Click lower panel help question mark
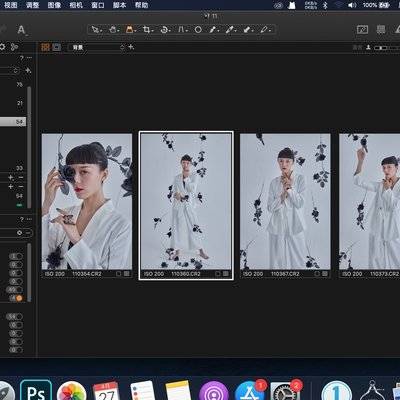 [22, 219]
